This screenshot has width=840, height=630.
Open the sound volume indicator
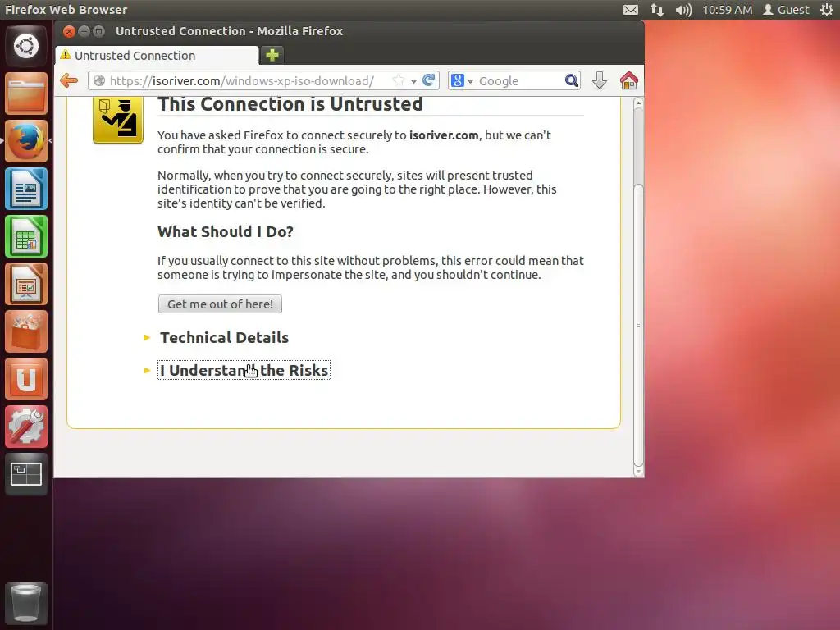[683, 10]
